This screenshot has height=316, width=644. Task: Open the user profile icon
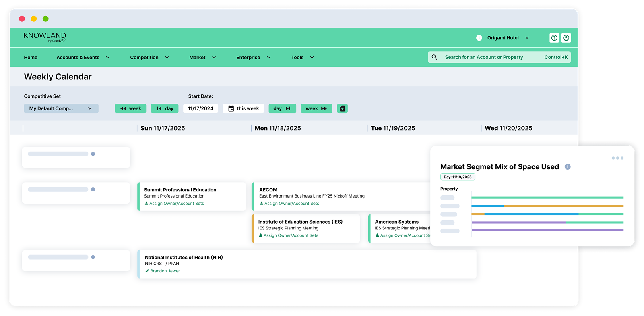pyautogui.click(x=566, y=38)
